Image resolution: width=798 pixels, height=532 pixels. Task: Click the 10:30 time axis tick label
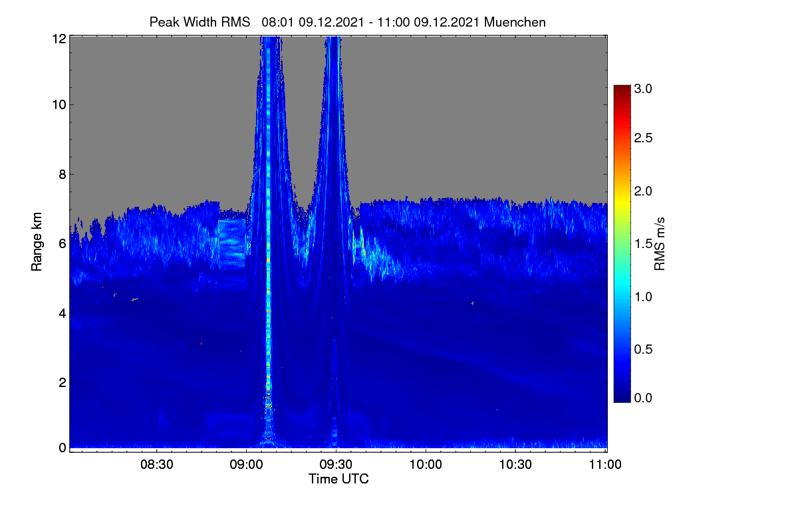click(x=516, y=465)
